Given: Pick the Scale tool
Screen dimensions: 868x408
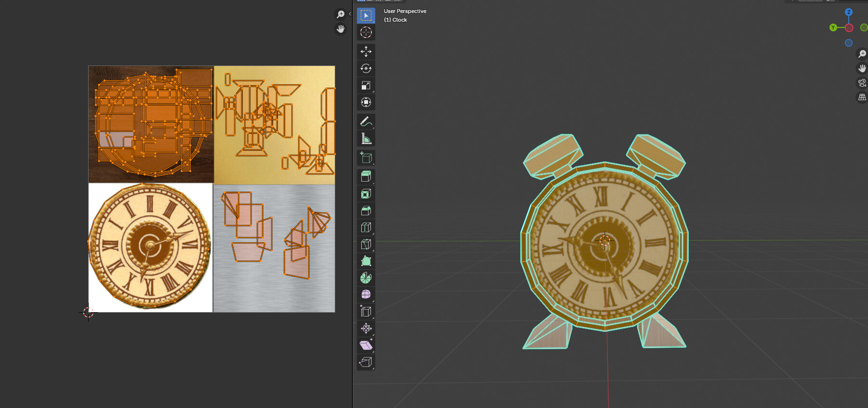Looking at the screenshot, I should pos(366,85).
